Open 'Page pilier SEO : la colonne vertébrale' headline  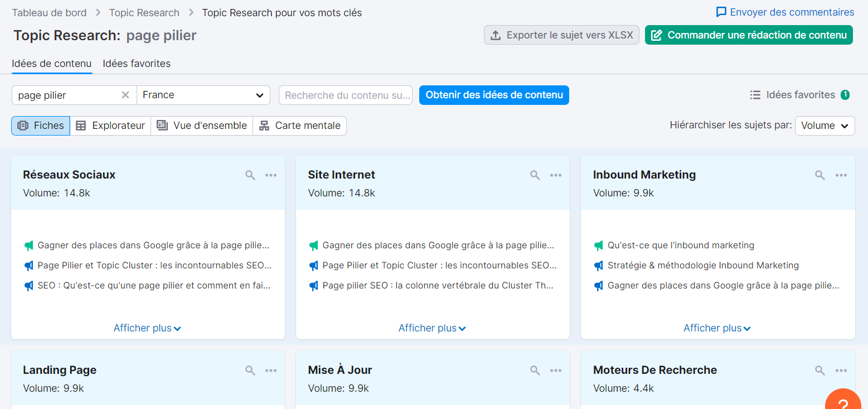[x=438, y=286]
